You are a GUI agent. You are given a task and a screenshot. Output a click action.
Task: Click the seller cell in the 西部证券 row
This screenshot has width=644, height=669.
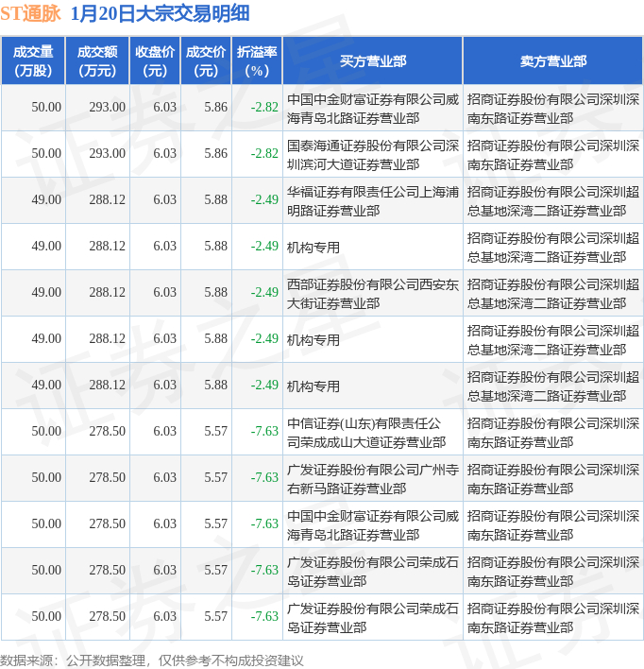point(553,294)
